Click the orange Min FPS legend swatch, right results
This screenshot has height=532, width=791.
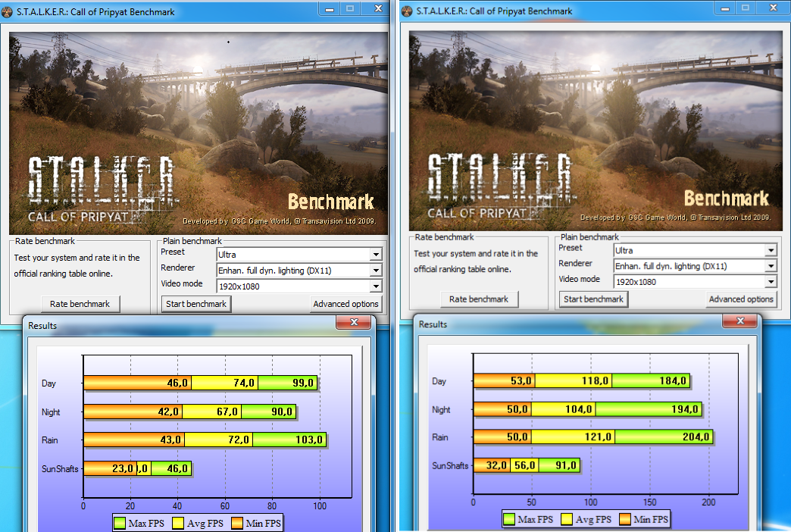point(625,519)
